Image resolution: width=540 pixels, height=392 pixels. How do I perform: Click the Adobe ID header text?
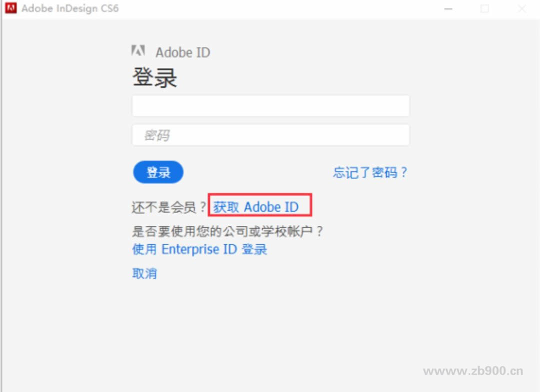[183, 52]
